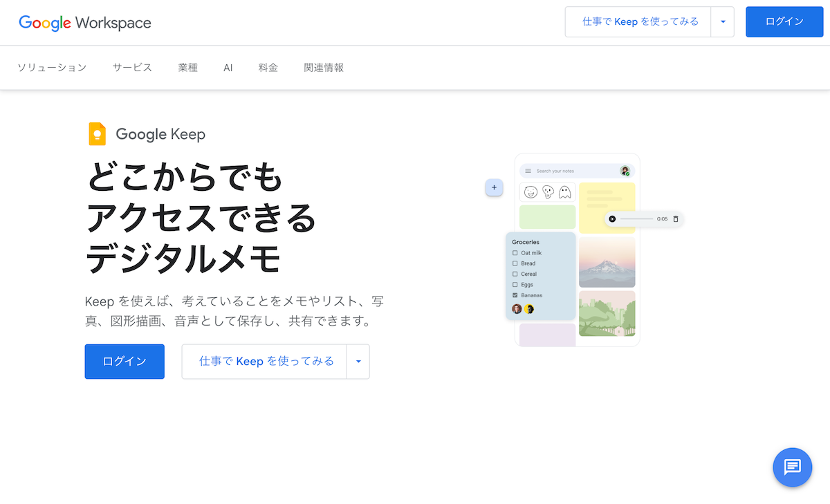This screenshot has height=504, width=830.
Task: Expand the hero 仕事で Keep を使ってみる dropdown arrow
Action: 358,362
